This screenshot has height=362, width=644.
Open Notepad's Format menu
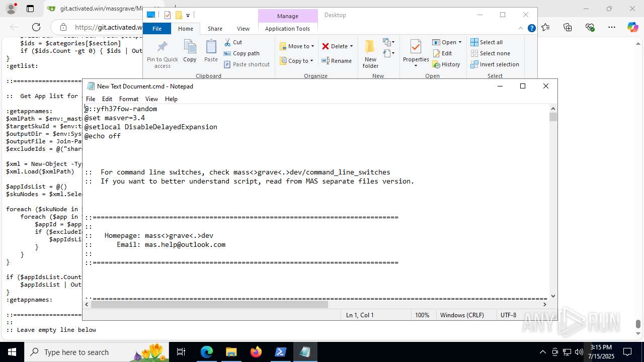tap(129, 99)
